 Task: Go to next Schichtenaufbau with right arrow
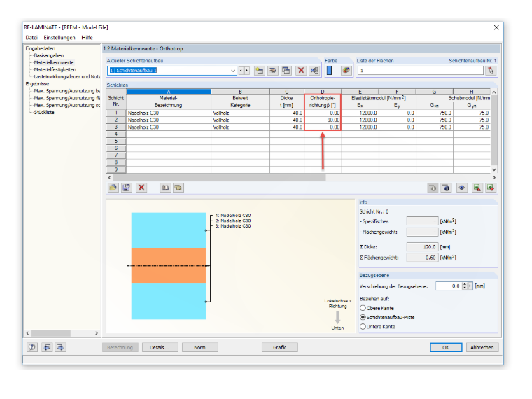(x=247, y=71)
